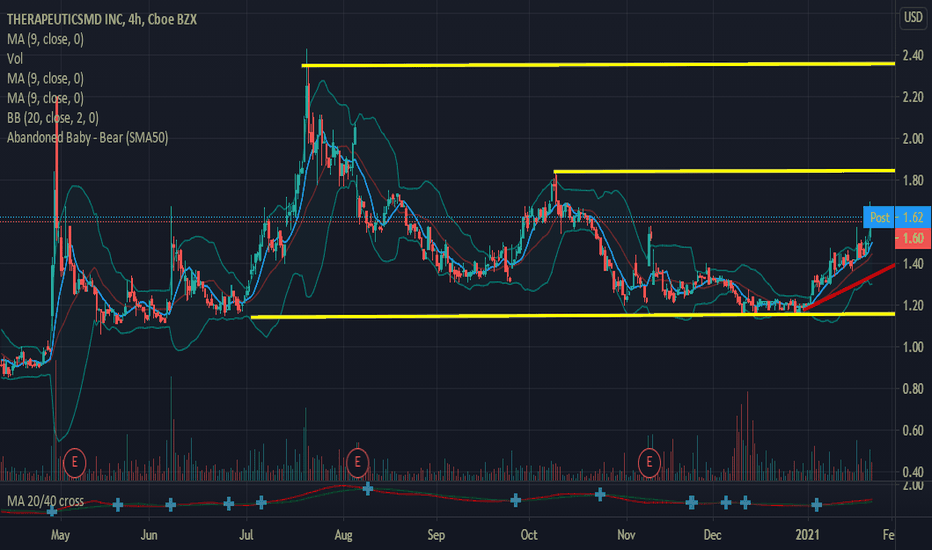Image resolution: width=932 pixels, height=550 pixels.
Task: Click the May label on time axis
Action: 60,535
